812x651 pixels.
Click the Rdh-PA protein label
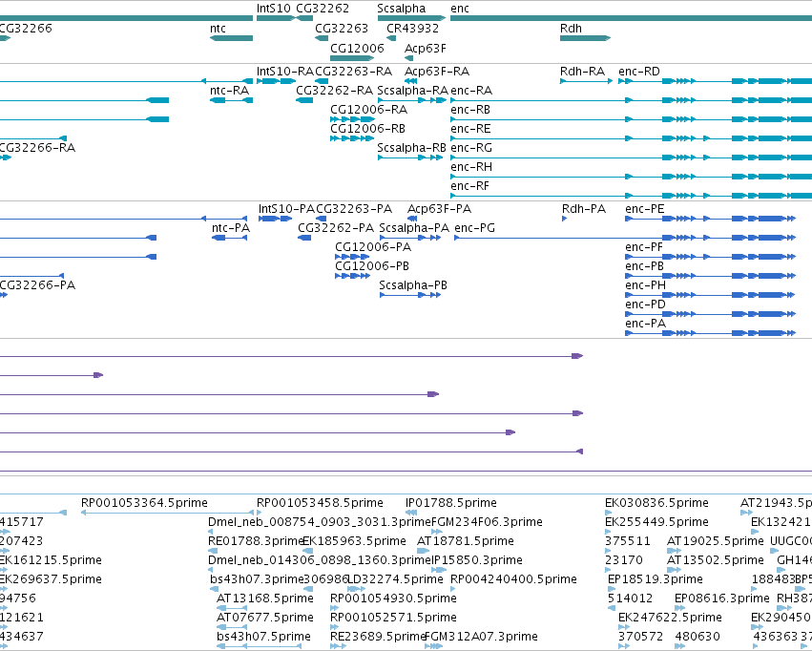pyautogui.click(x=584, y=209)
